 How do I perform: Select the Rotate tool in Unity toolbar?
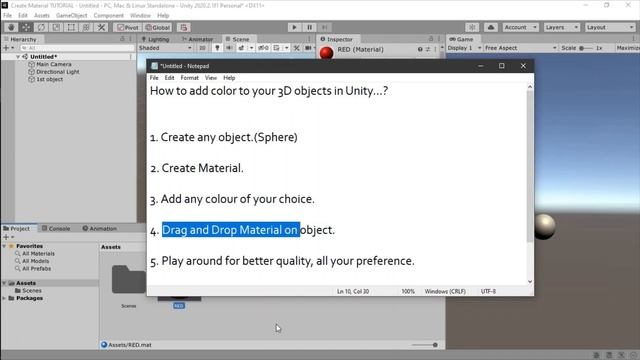41,27
